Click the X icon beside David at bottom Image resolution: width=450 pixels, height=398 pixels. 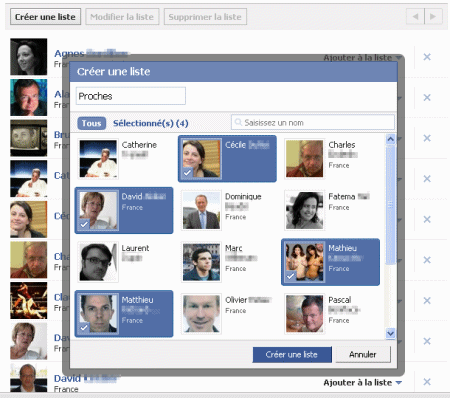click(427, 382)
